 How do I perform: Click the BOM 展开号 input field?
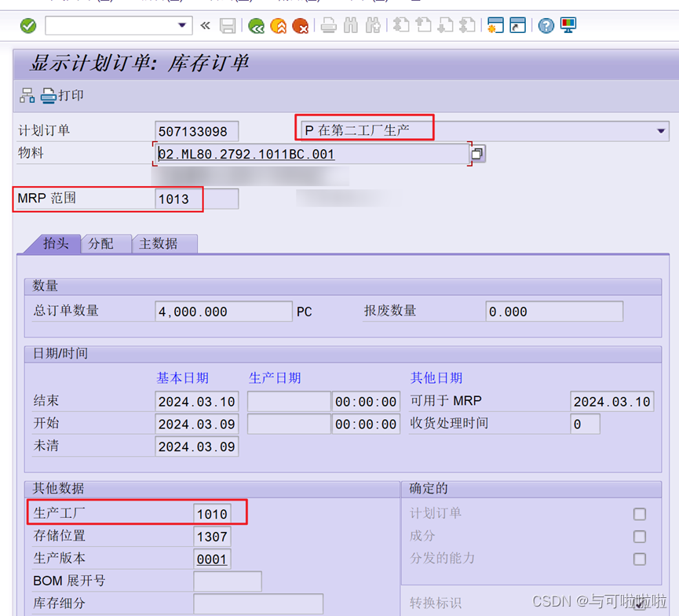coord(228,581)
